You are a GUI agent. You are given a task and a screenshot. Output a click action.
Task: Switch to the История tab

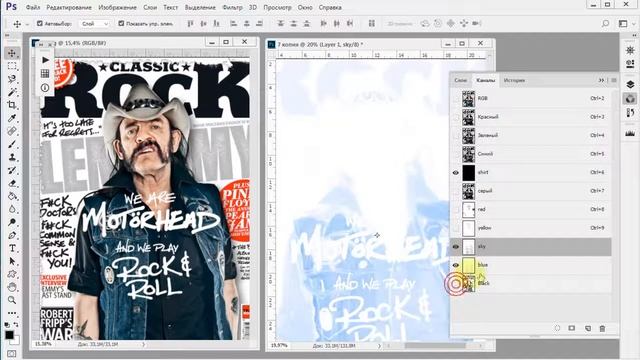click(x=514, y=80)
